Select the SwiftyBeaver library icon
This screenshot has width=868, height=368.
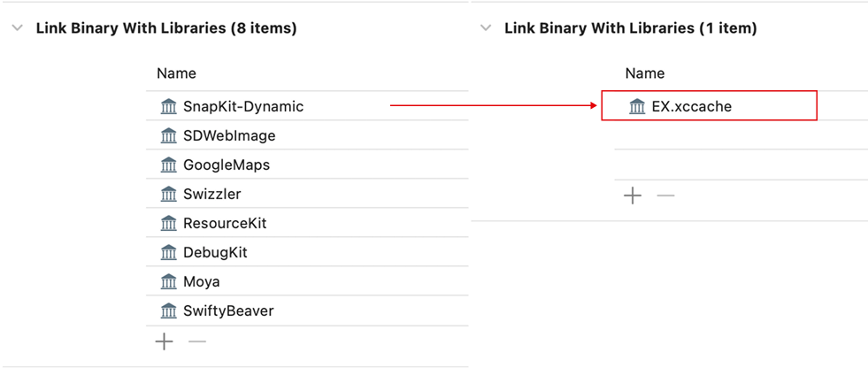click(x=168, y=311)
